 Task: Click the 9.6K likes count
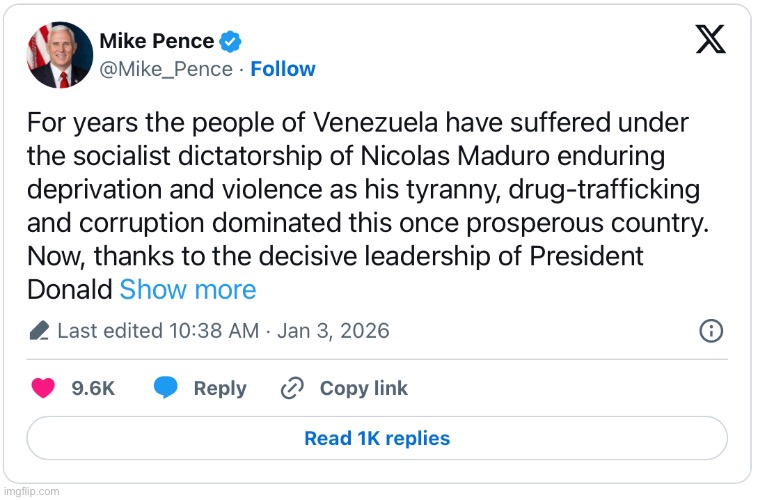point(93,388)
